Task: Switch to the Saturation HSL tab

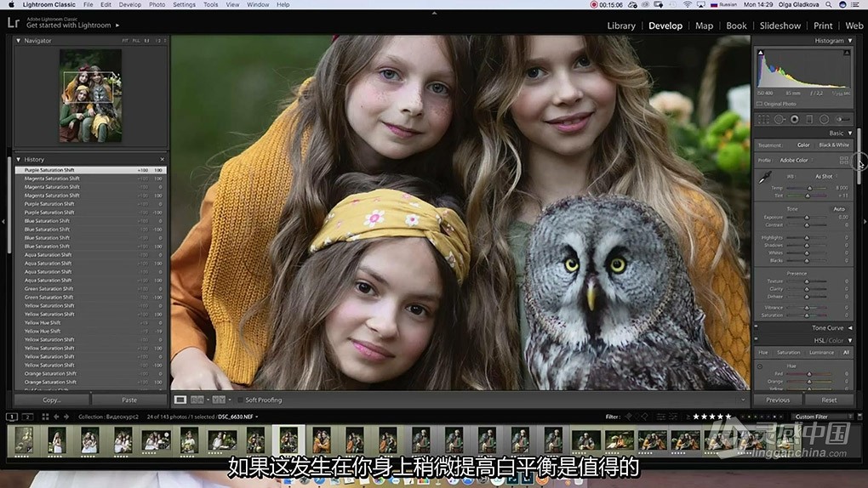Action: (788, 353)
